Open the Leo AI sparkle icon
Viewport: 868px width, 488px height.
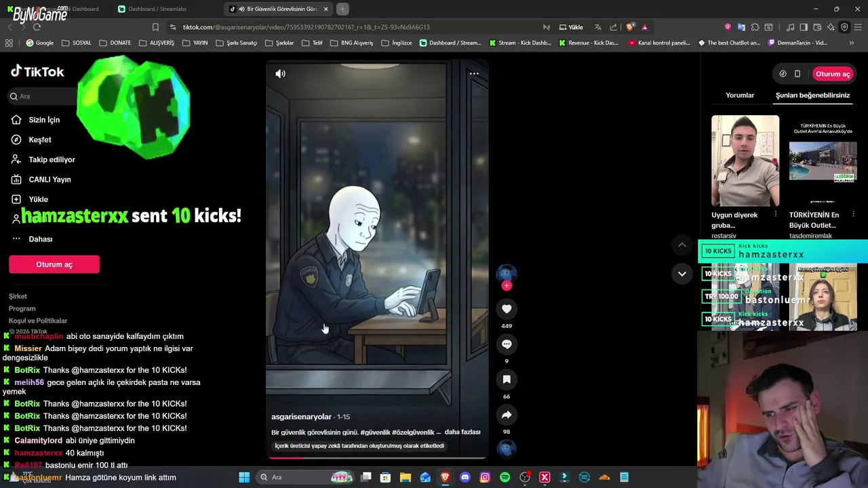(831, 27)
